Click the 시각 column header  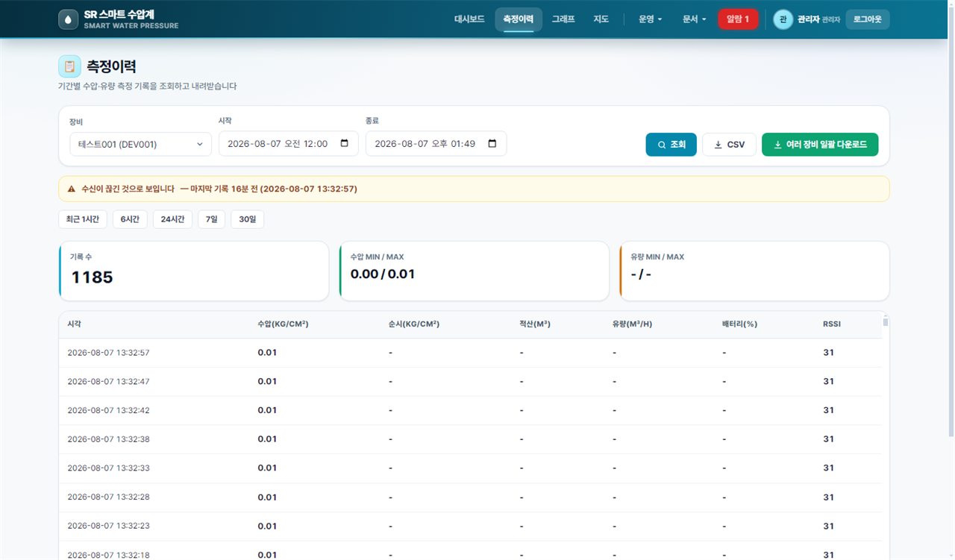tap(75, 324)
